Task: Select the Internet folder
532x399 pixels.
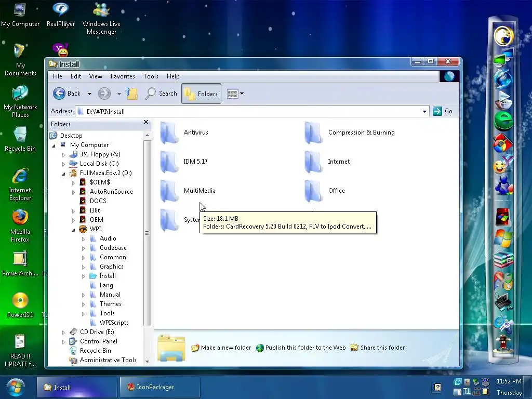Action: [327, 162]
